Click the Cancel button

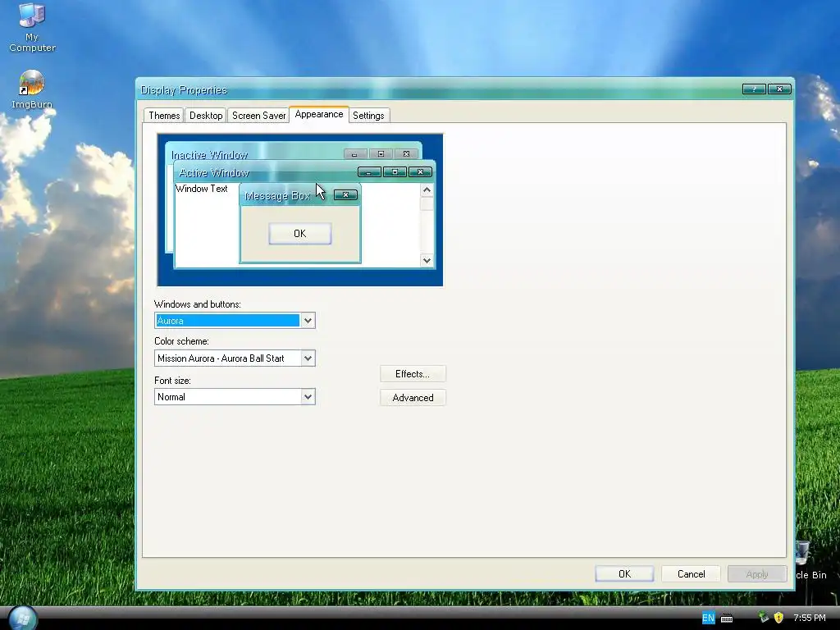(691, 573)
